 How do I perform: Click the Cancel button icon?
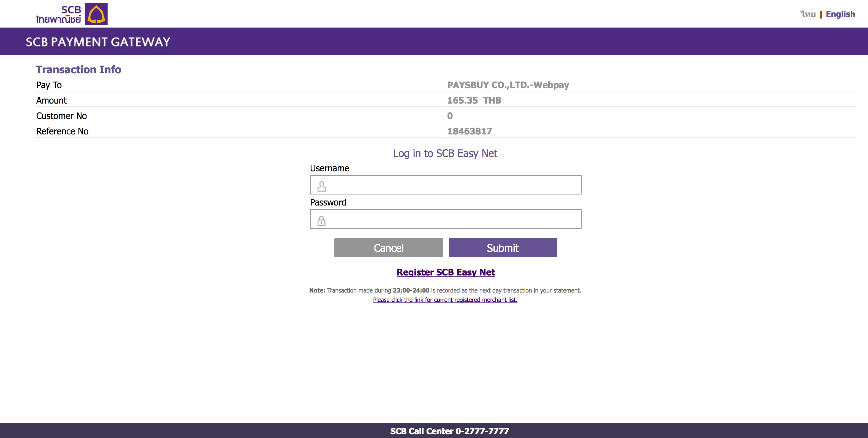tap(389, 247)
